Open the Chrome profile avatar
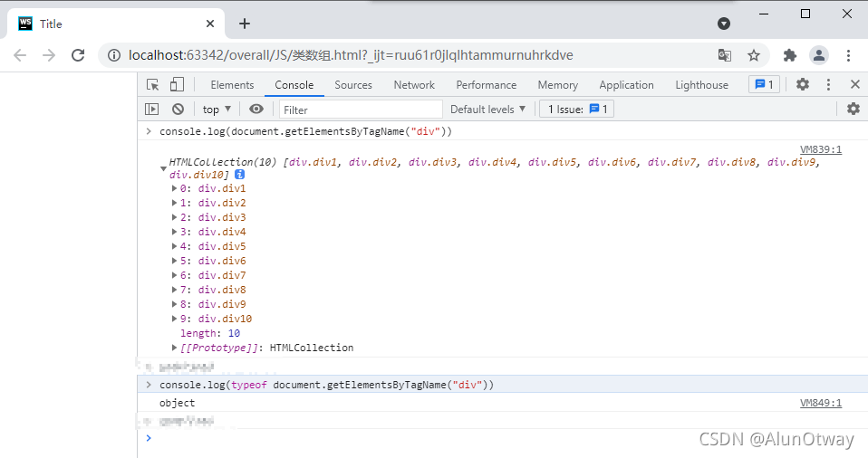This screenshot has height=458, width=868. click(819, 54)
